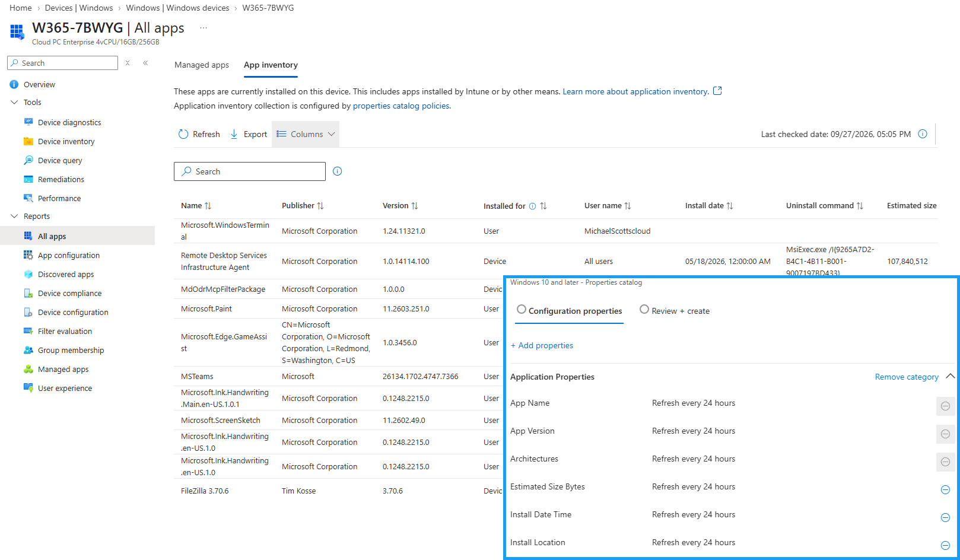Open Group membership report
This screenshot has width=960, height=560.
[71, 350]
